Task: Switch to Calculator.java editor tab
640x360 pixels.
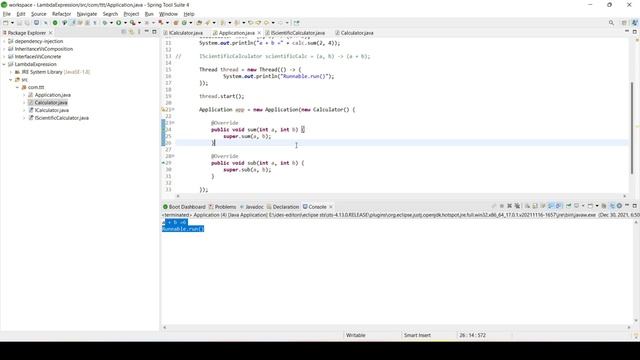Action: pyautogui.click(x=357, y=33)
